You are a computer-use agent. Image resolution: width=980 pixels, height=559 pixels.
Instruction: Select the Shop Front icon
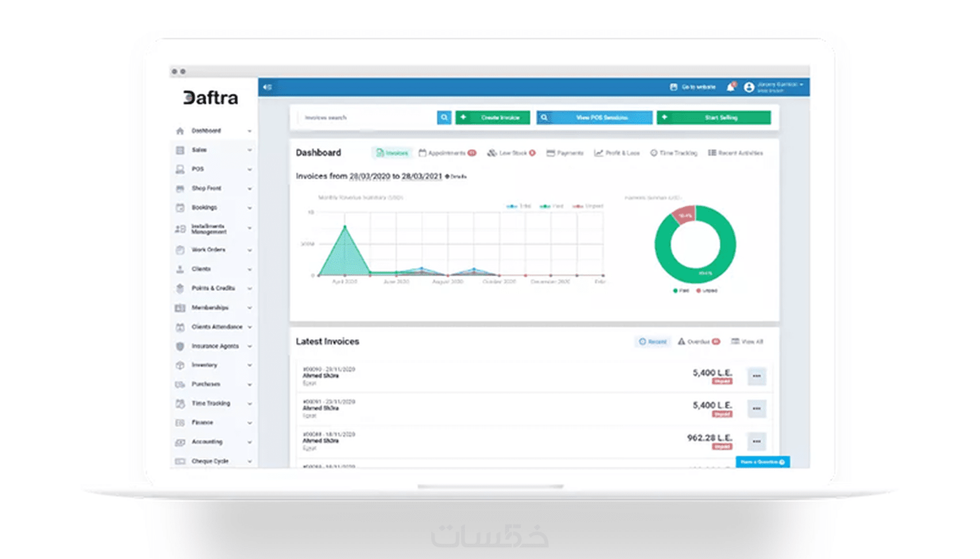[180, 188]
